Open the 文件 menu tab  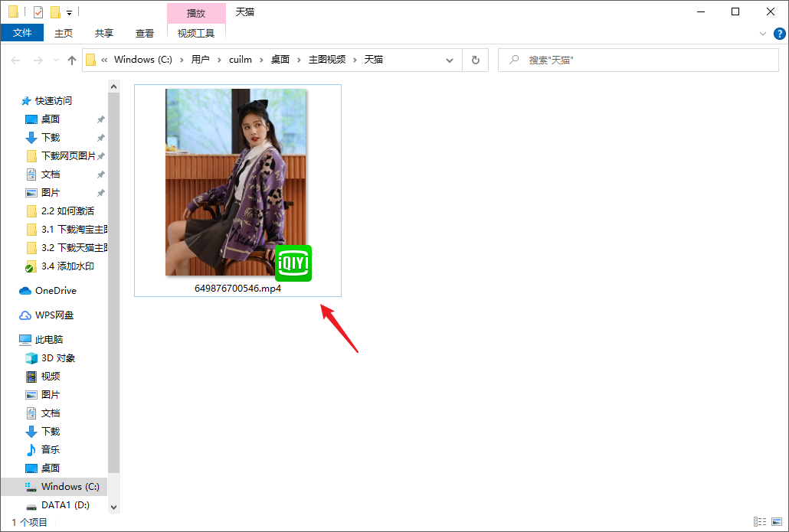pos(22,33)
